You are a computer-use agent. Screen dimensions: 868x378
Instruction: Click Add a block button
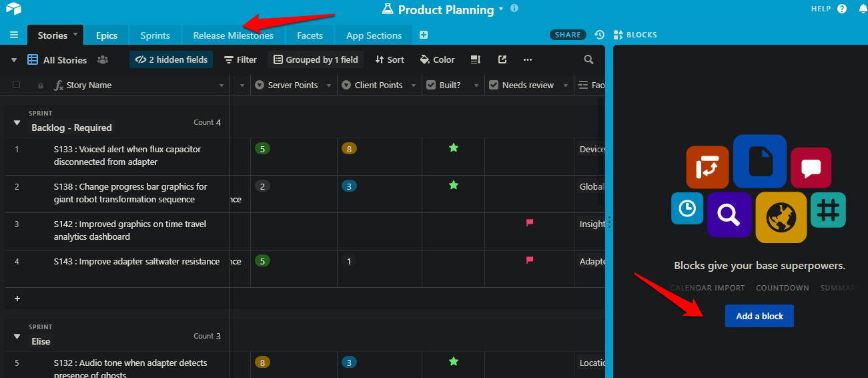[759, 316]
